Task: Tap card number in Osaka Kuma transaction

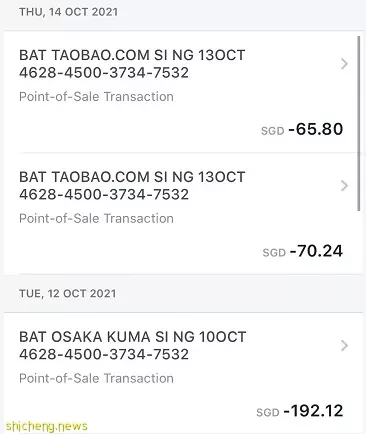Action: point(104,354)
